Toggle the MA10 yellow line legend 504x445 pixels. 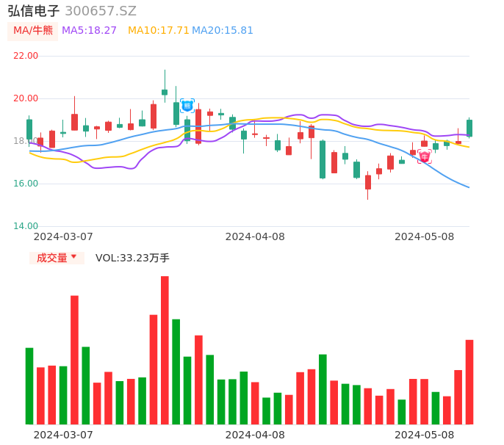[158, 31]
